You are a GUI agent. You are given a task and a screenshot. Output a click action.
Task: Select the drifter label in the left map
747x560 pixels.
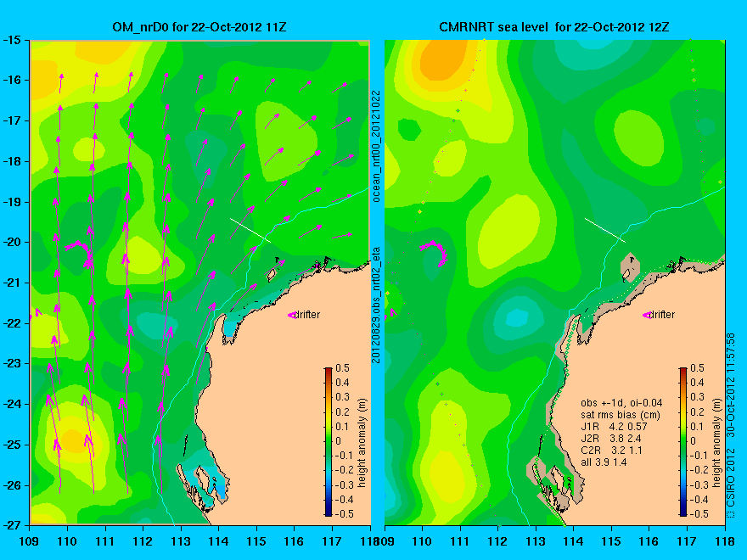tap(307, 315)
